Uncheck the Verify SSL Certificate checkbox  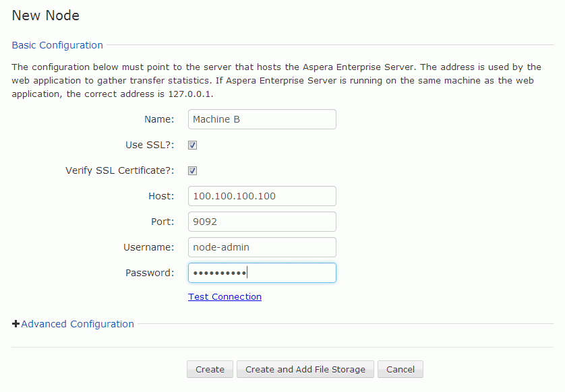[192, 170]
